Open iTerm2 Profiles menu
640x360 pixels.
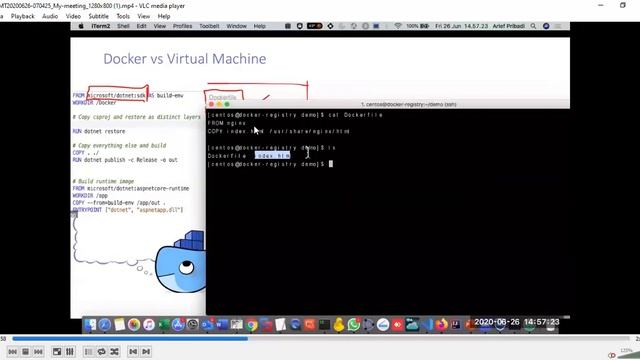tap(182, 26)
